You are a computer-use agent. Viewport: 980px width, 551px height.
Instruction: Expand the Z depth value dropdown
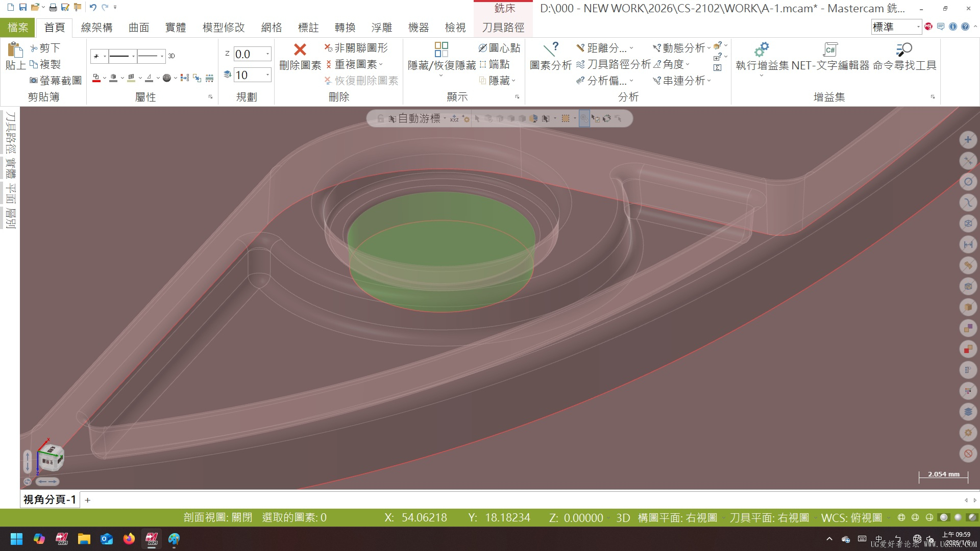click(x=267, y=54)
